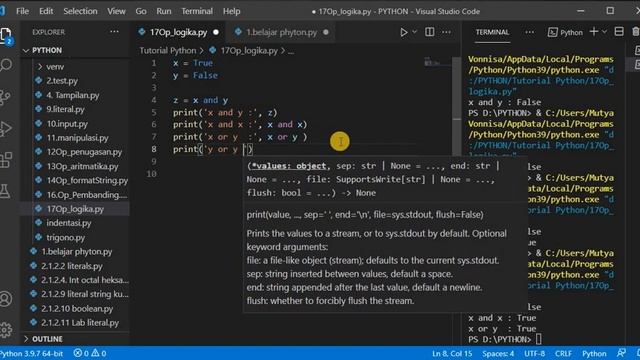
Task: Open the File menu
Action: (22, 11)
